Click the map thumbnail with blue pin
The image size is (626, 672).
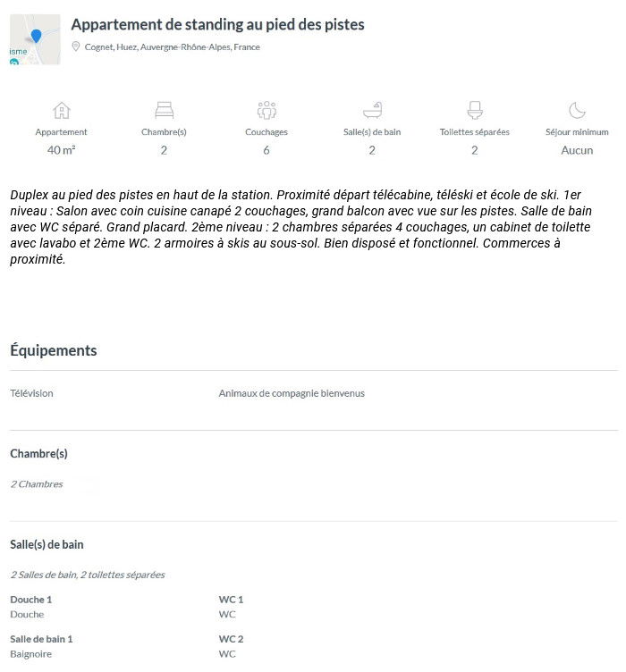tap(35, 39)
